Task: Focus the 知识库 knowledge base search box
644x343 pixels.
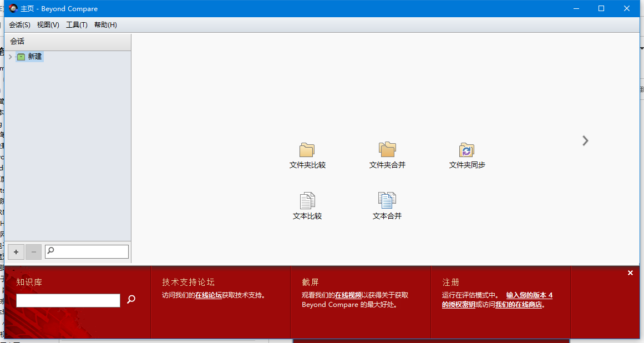Action: (68, 300)
